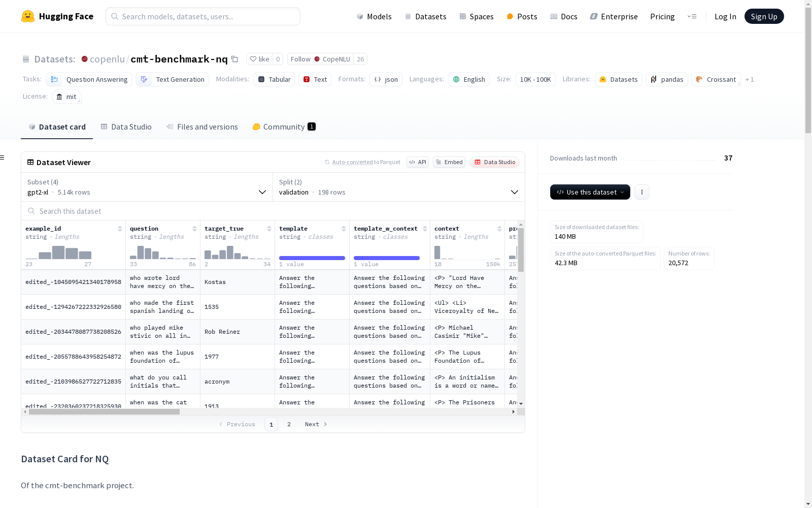
Task: Click the page scrollbar down arrow
Action: (808, 504)
